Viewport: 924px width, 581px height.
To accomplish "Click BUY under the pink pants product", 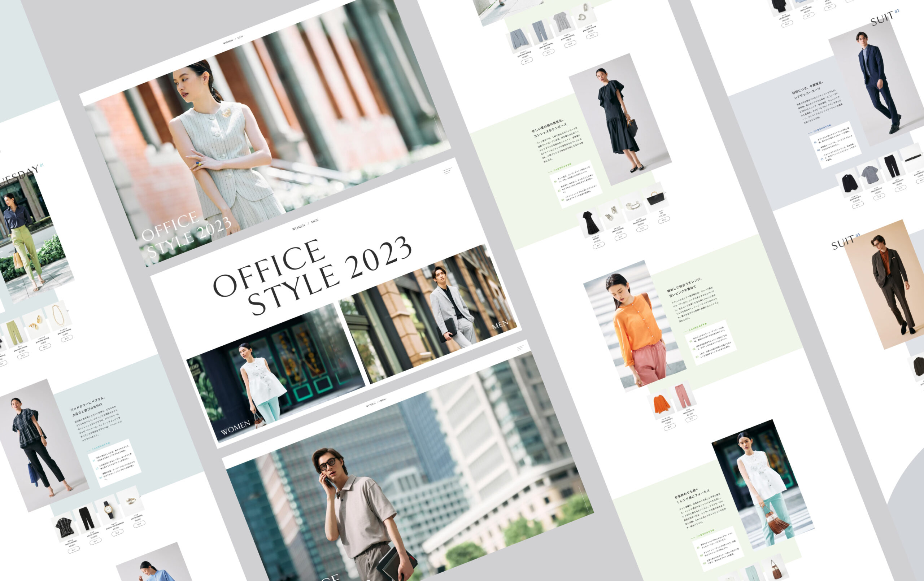I will click(x=691, y=418).
